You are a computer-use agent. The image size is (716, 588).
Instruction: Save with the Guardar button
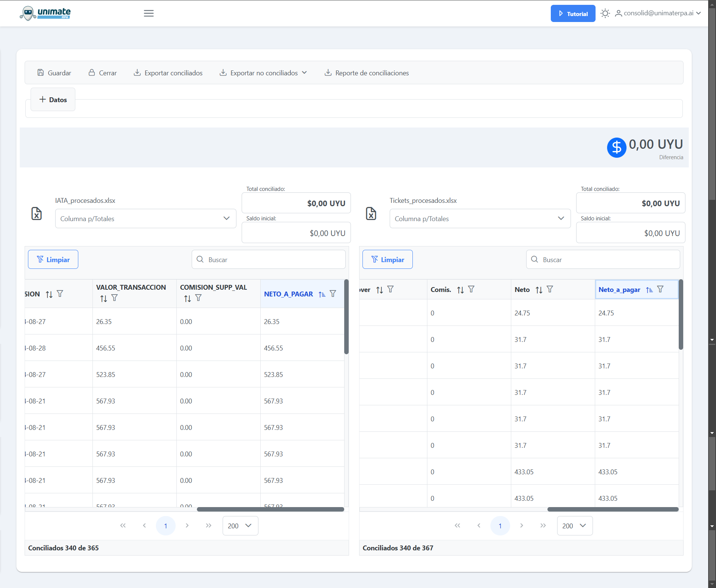pos(54,73)
